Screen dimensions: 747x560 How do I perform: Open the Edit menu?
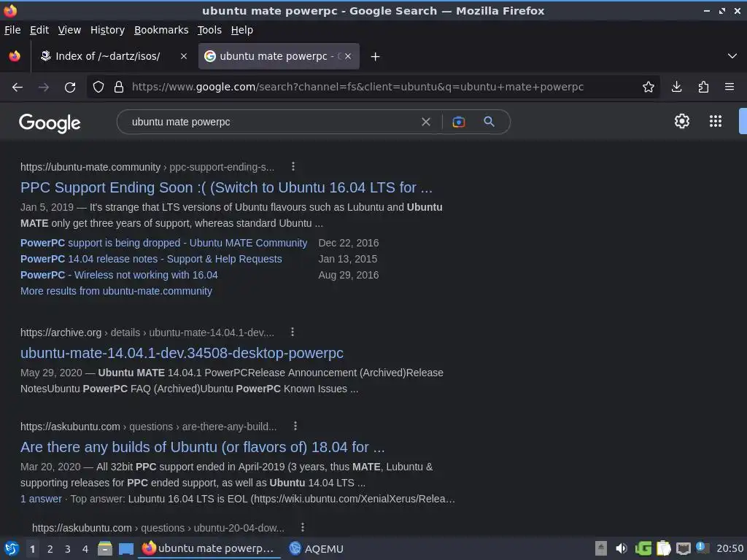pos(39,30)
